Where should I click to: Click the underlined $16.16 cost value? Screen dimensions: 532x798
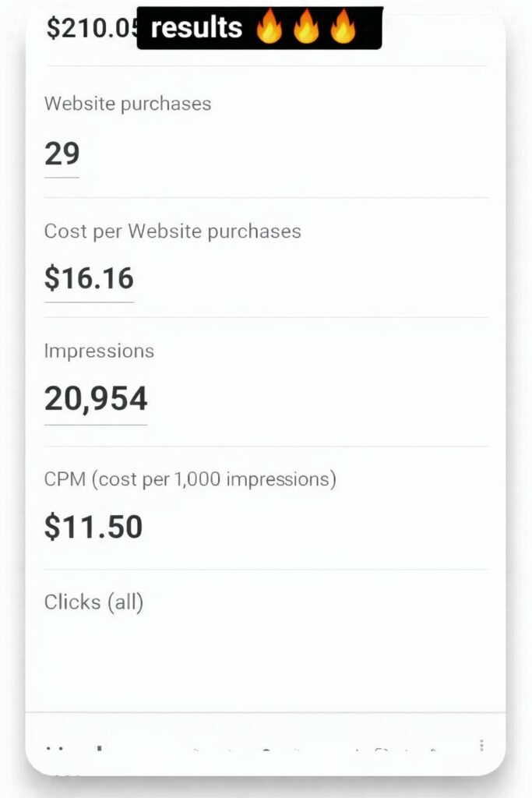pos(89,278)
